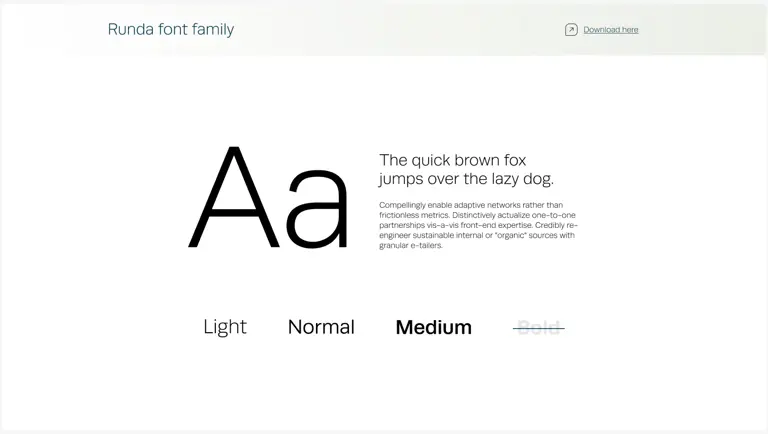Image resolution: width=768 pixels, height=434 pixels.
Task: Click the 'granular e-tailers.' last paragraph line
Action: pyautogui.click(x=410, y=245)
